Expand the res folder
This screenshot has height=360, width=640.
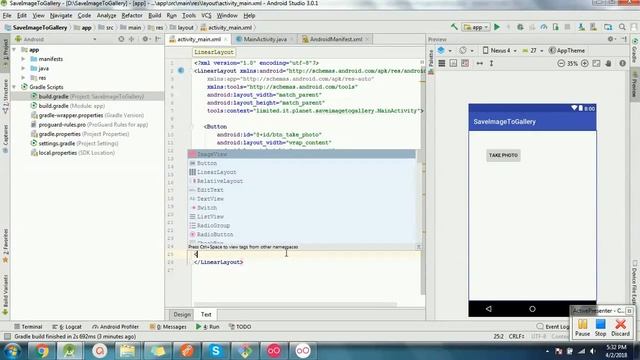(x=23, y=78)
